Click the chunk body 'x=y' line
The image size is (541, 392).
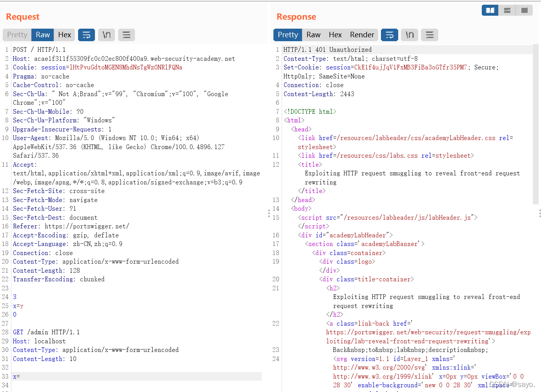pos(18,306)
